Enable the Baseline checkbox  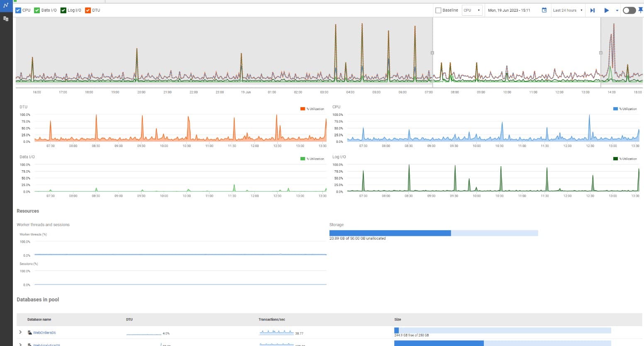click(438, 10)
